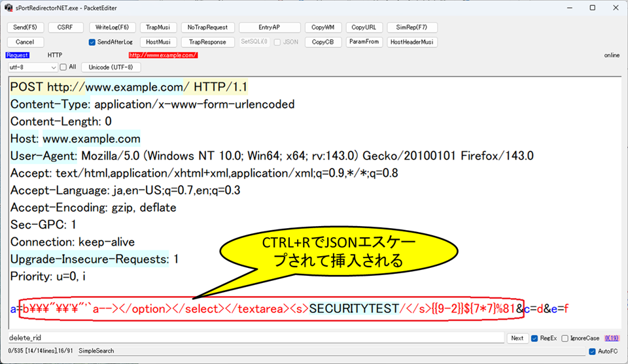Click the PacketEditer app icon in title bar

pos(9,8)
